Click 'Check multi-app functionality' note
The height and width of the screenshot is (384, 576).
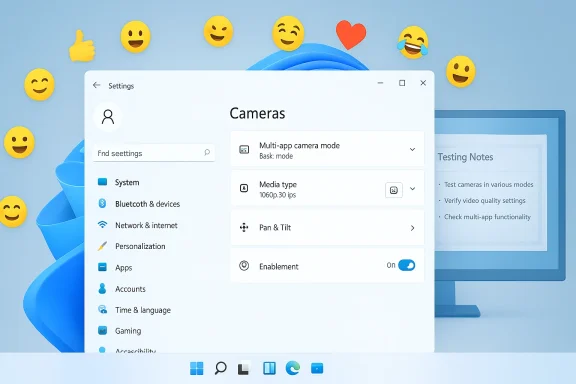coord(487,217)
